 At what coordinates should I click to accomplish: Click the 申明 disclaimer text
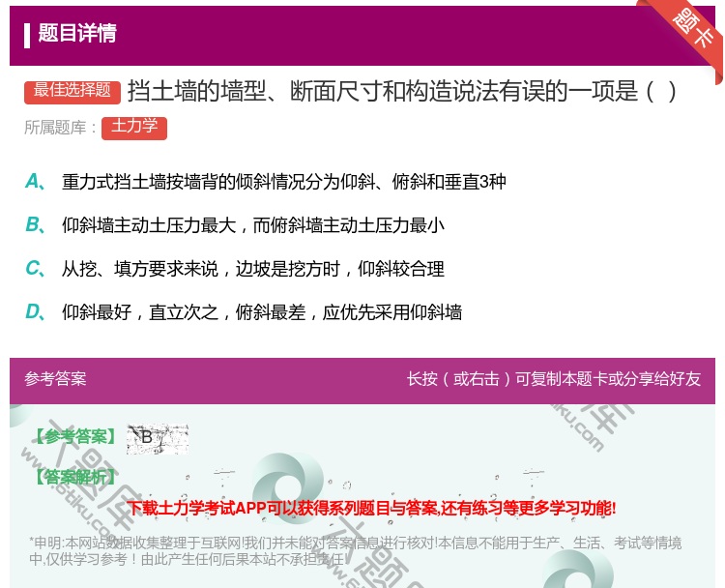355,551
